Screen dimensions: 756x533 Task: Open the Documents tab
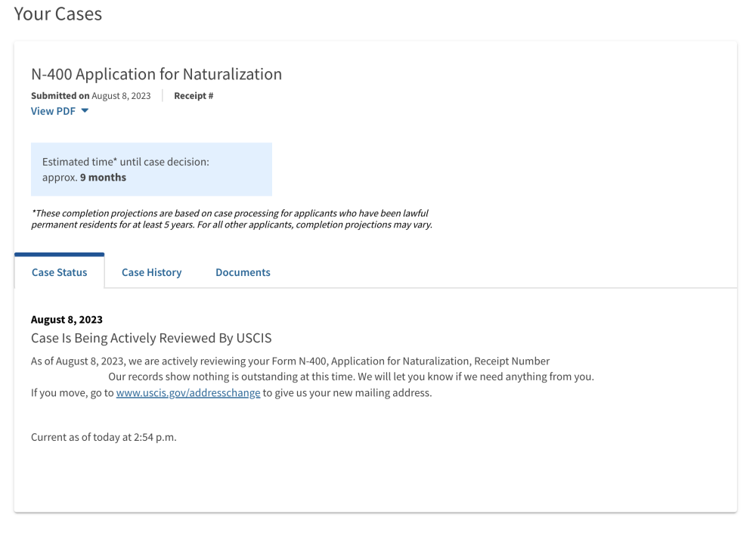pyautogui.click(x=243, y=272)
